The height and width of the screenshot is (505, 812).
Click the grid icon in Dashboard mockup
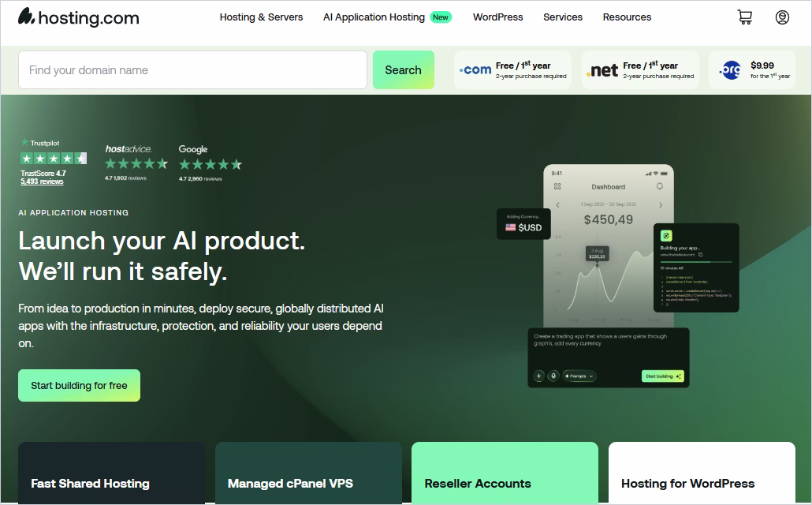click(x=557, y=186)
